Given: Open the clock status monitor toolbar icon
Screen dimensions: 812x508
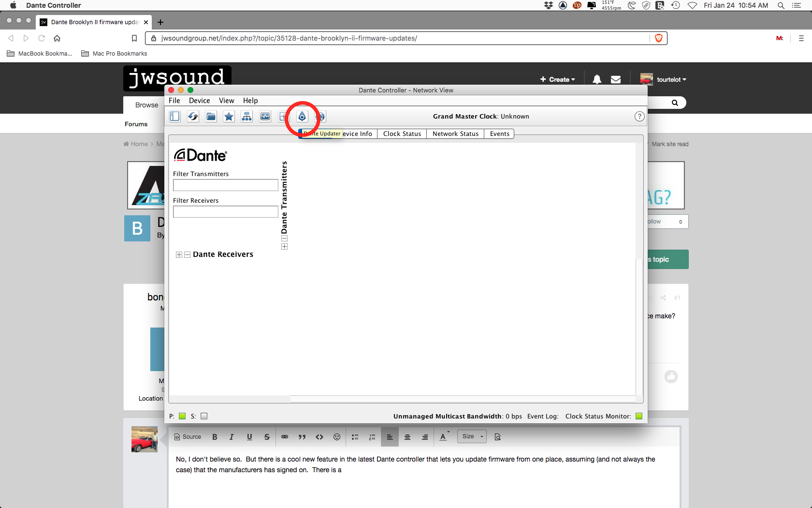Looking at the screenshot, I should pos(265,116).
